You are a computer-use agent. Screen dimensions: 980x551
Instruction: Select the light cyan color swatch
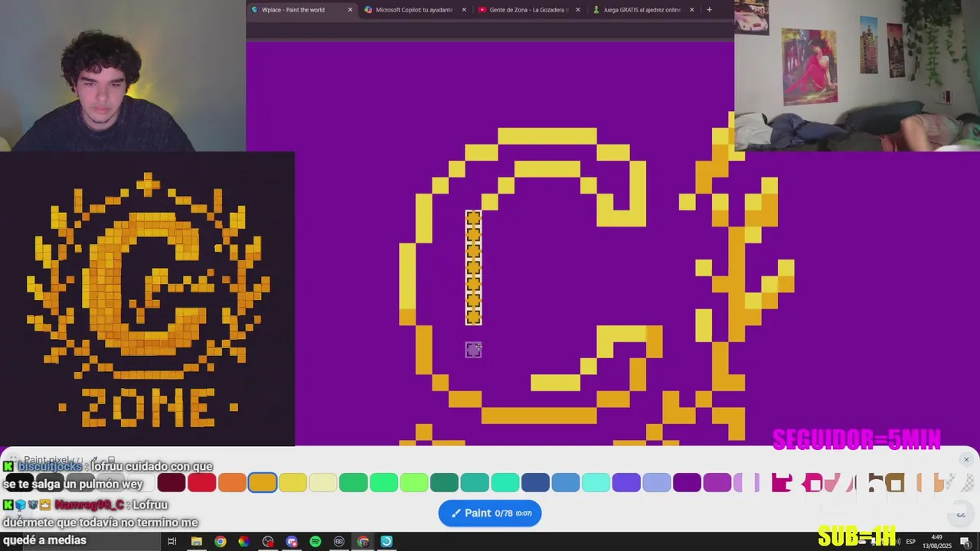click(x=596, y=482)
